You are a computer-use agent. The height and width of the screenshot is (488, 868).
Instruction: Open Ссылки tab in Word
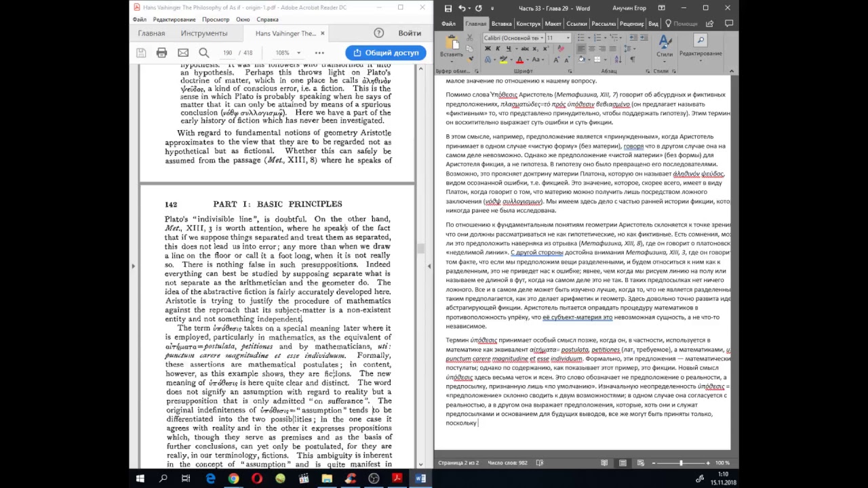576,23
